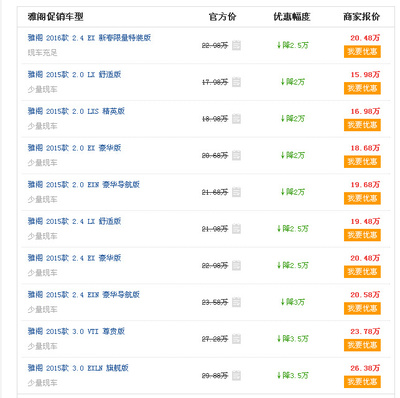Open 雅阁 2015款 3.0 EXLN 旗舰版 link

78,368
